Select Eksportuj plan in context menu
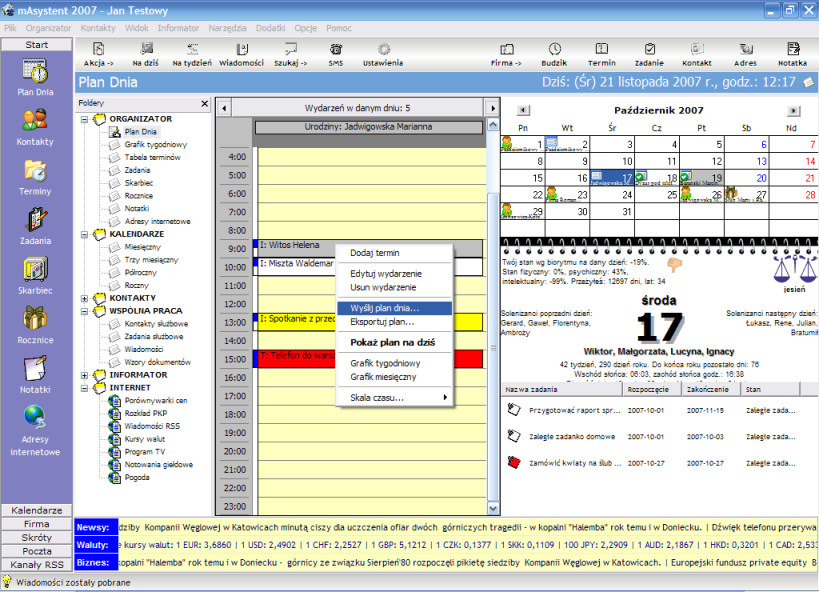Image resolution: width=819 pixels, height=592 pixels. coord(394,322)
